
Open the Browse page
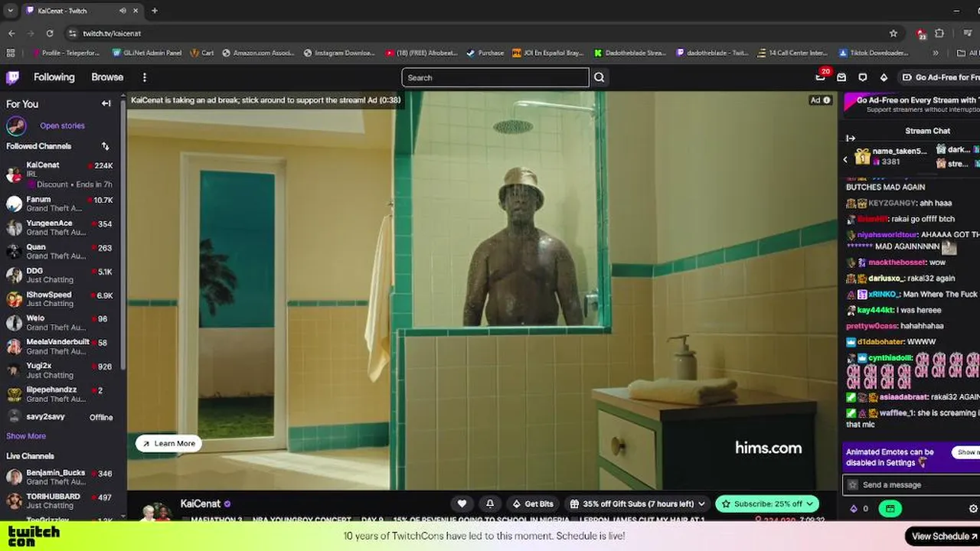(x=107, y=77)
